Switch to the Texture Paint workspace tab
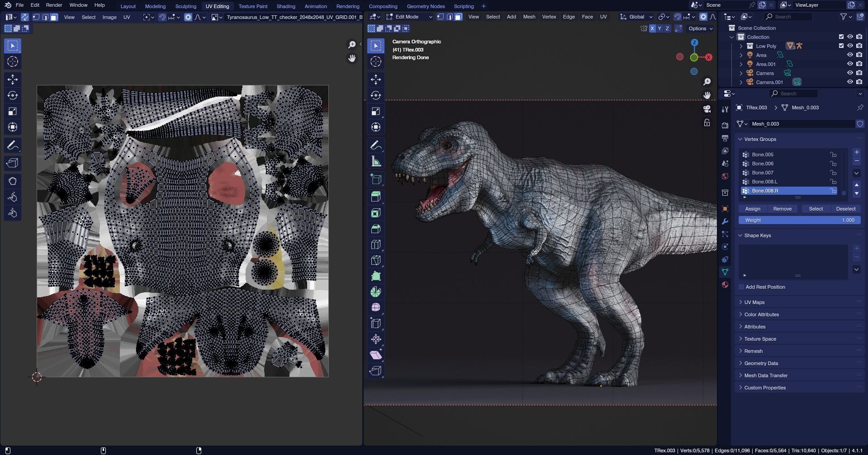Image resolution: width=868 pixels, height=455 pixels. pos(253,6)
